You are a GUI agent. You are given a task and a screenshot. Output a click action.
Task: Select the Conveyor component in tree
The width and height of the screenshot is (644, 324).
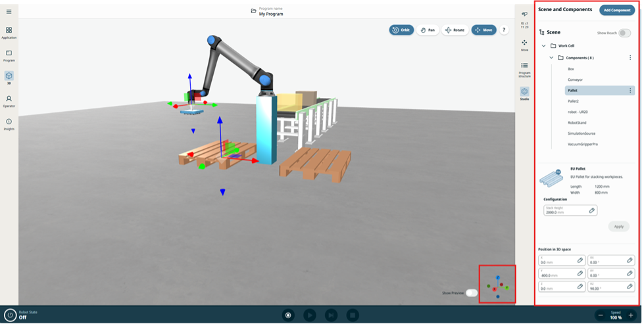[575, 80]
